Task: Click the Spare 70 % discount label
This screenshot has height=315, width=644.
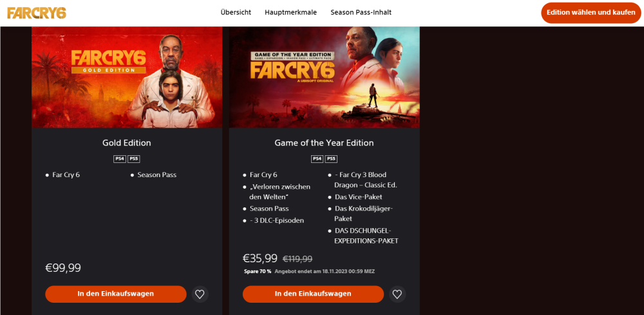Action: (258, 272)
